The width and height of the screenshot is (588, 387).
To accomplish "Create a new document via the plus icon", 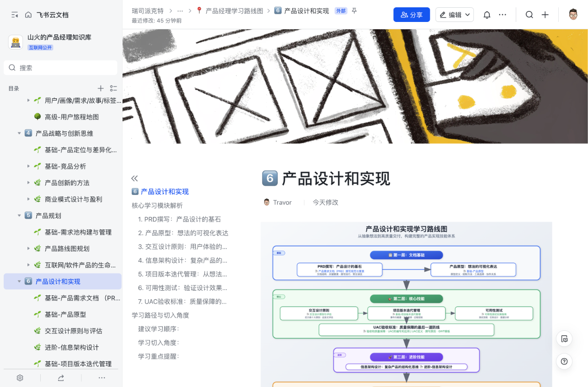I will coord(545,14).
